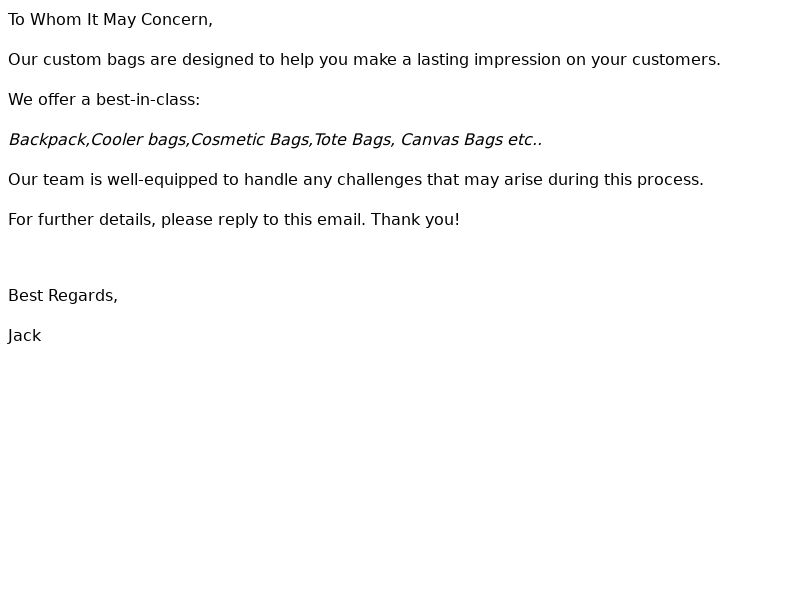The image size is (800, 600).
Task: Click the italic "Tote Bags" text
Action: coord(352,140)
